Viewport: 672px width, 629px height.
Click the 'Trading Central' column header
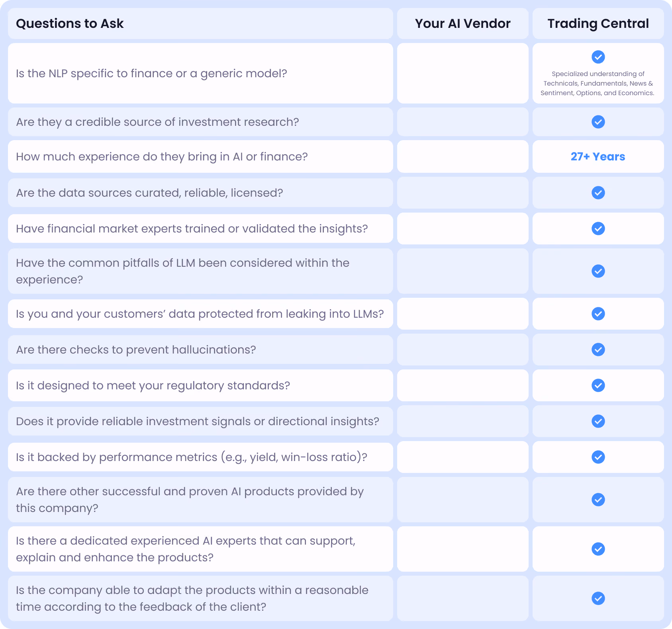(x=598, y=23)
